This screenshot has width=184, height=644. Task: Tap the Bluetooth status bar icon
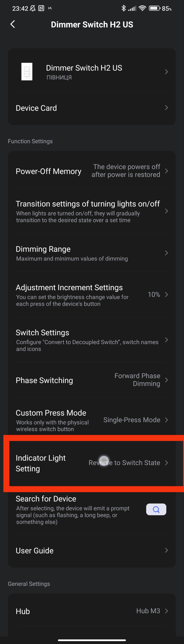click(124, 8)
